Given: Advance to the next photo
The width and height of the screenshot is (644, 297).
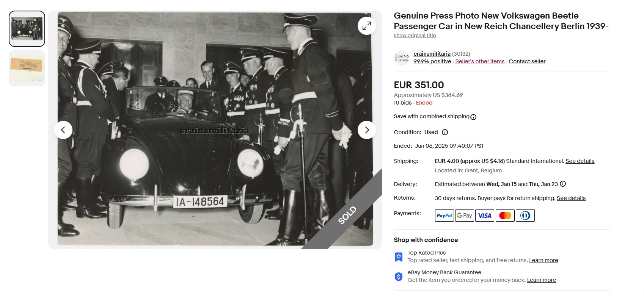Looking at the screenshot, I should (366, 130).
